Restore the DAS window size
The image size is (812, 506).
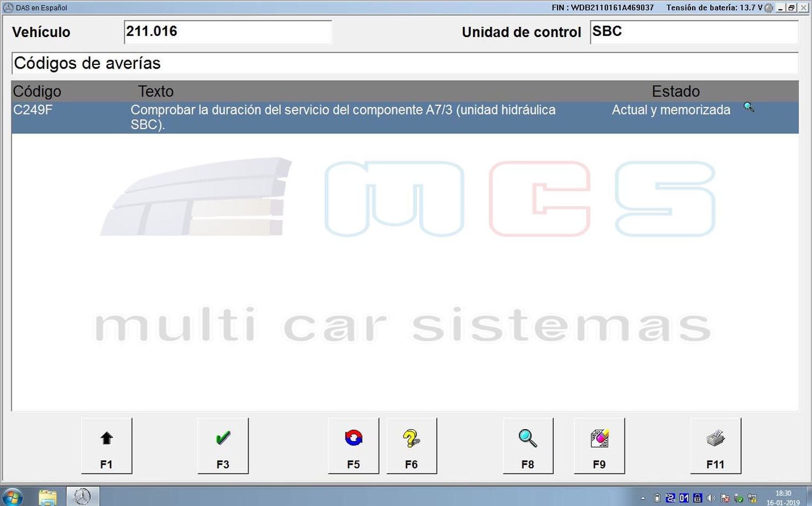[792, 8]
